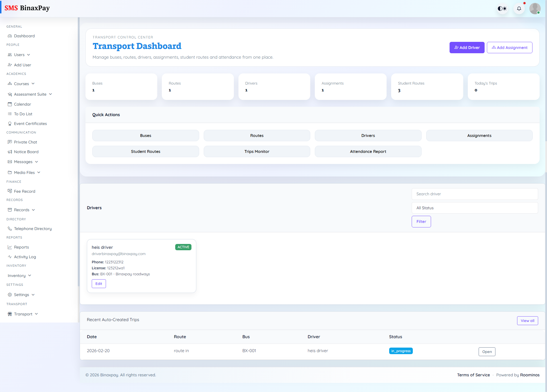547x392 pixels.
Task: Toggle the dark/light theme switch
Action: [502, 9]
